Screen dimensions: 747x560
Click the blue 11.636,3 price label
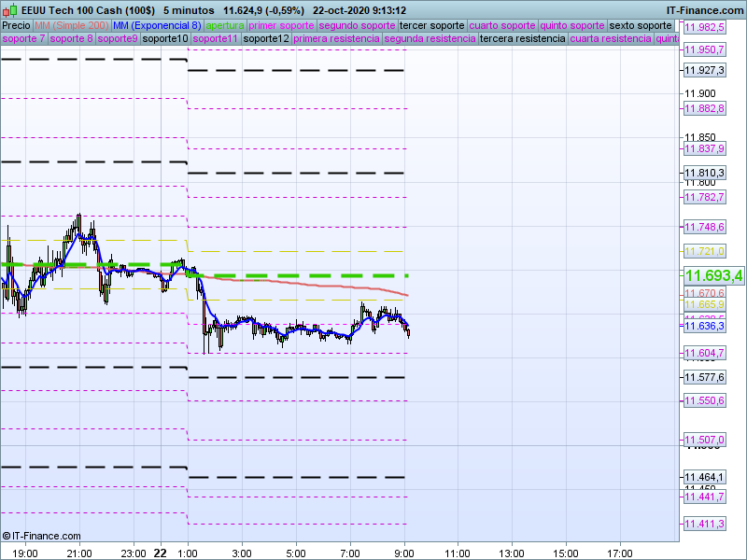[x=705, y=326]
